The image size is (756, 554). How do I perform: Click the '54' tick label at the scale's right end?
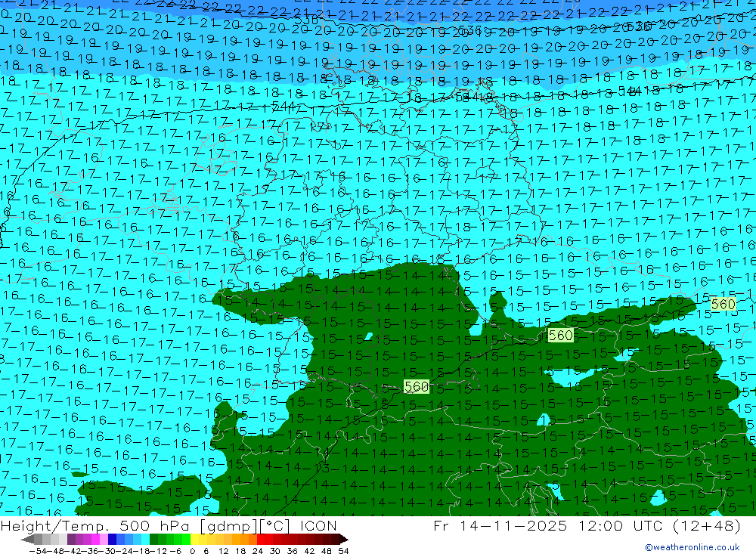[343, 551]
